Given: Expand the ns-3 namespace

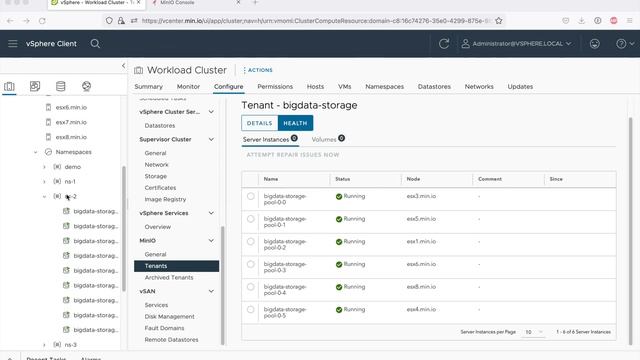Looking at the screenshot, I should point(44,345).
